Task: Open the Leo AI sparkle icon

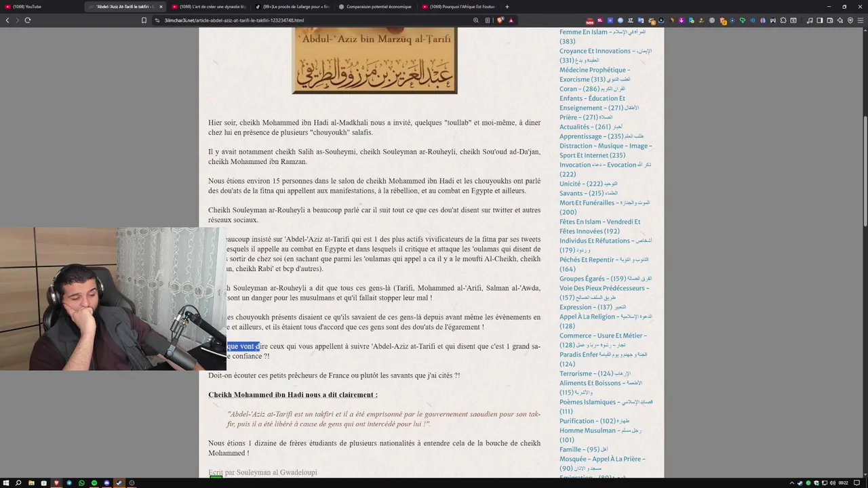Action: [840, 20]
